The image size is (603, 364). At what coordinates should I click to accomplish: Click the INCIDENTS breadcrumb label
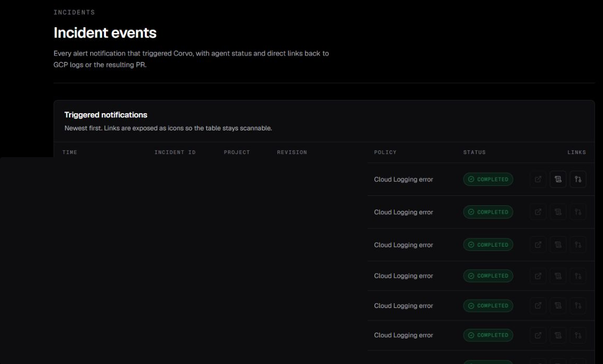74,12
